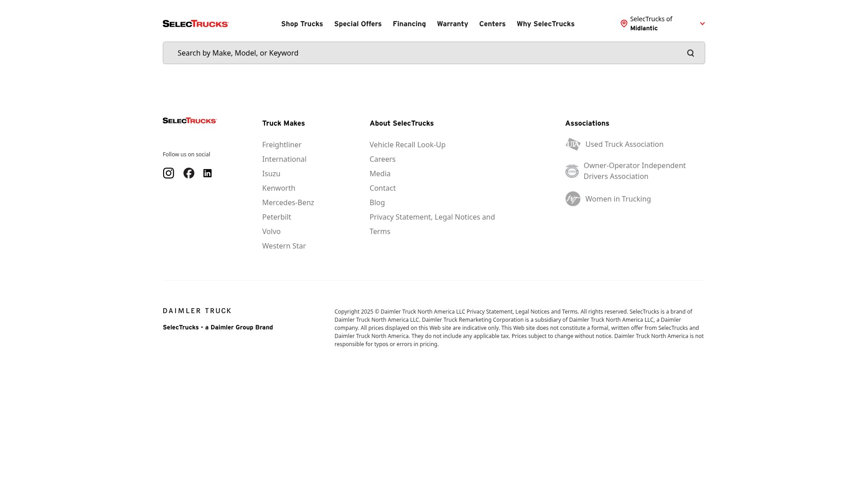Open the Kenworth make link
This screenshot has width=868, height=488.
point(278,188)
